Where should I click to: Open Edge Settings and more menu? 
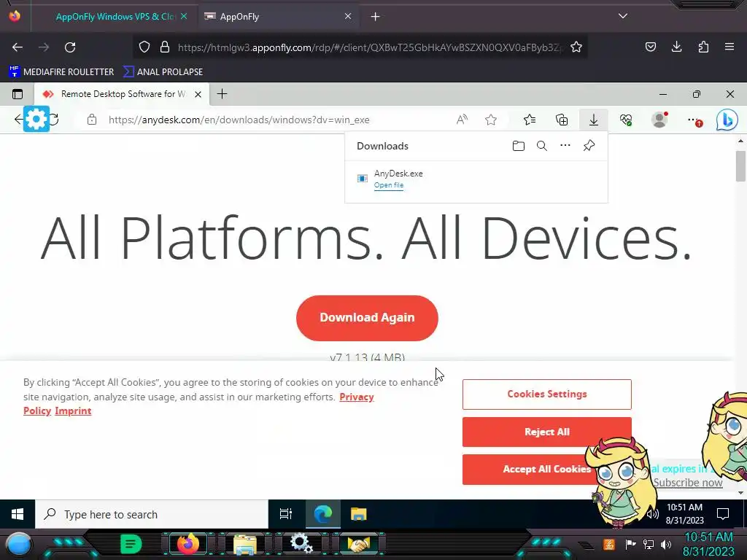click(x=694, y=120)
